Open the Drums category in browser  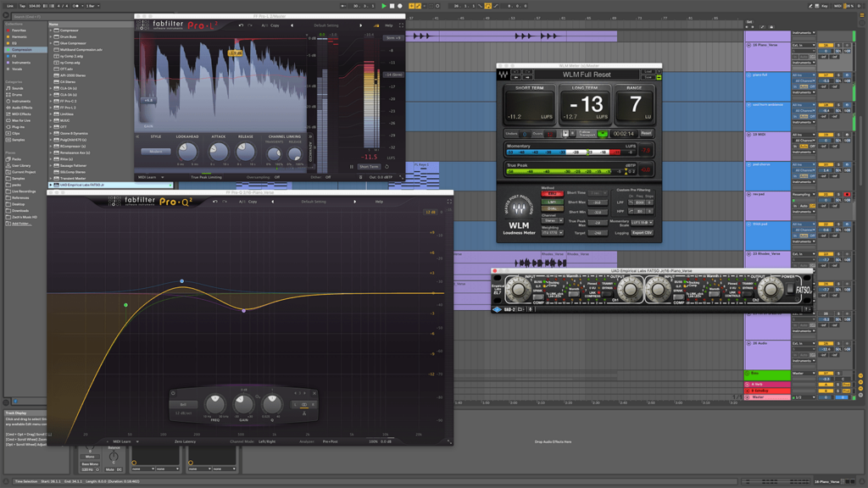click(17, 95)
